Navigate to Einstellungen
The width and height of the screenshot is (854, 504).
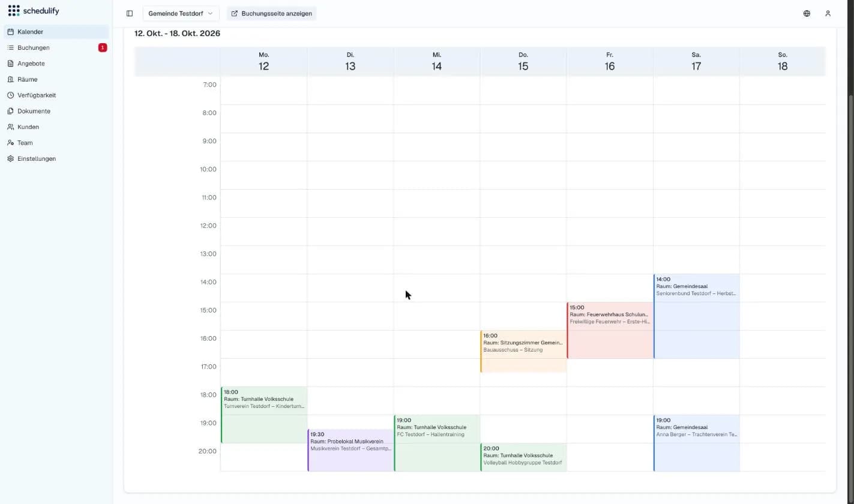coord(56,159)
